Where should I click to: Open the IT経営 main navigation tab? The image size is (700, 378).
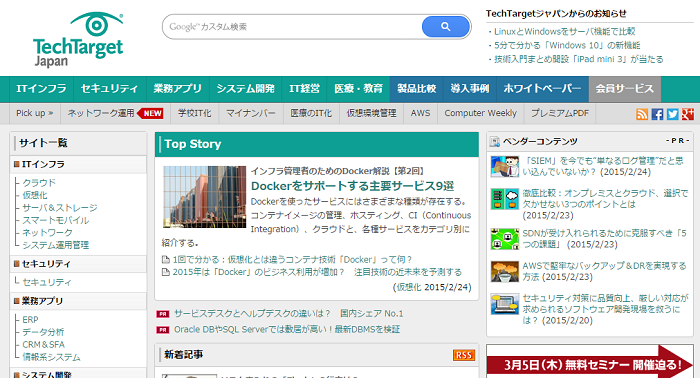304,89
